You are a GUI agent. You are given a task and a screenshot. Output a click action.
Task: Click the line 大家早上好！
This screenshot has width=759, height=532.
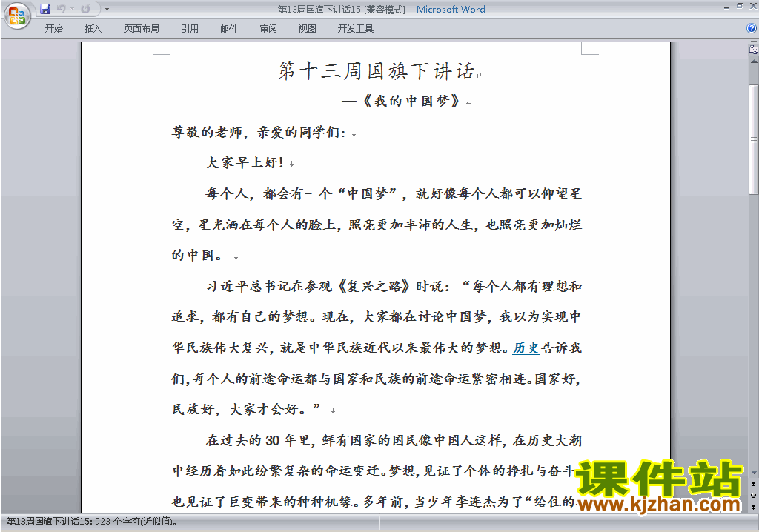[245, 163]
